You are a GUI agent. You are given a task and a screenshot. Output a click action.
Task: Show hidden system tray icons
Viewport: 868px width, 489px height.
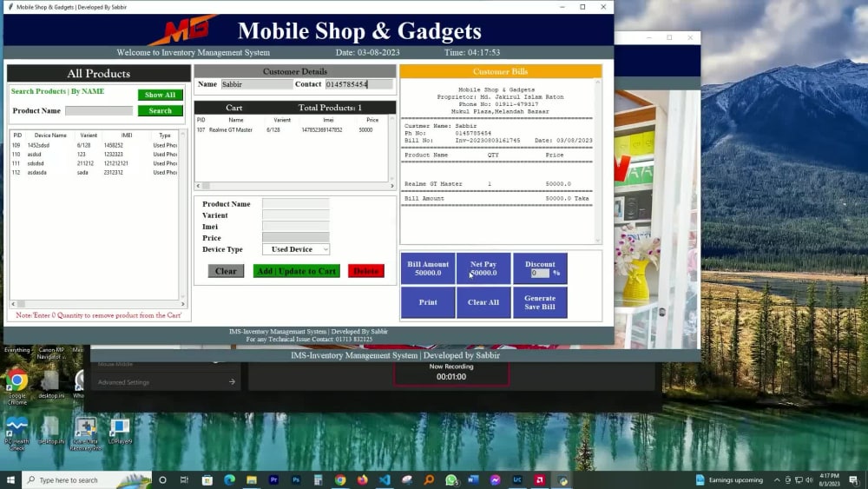point(777,480)
